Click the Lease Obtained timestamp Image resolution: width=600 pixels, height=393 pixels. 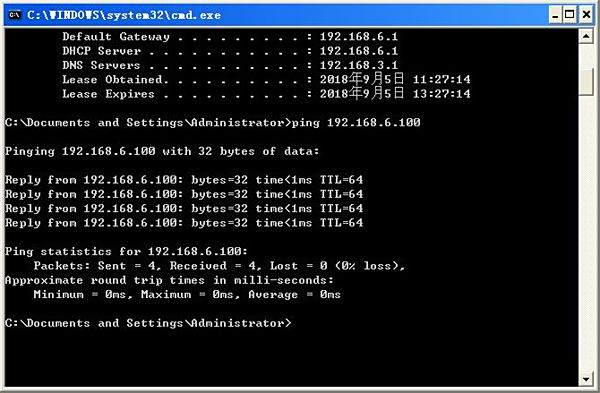click(x=395, y=79)
